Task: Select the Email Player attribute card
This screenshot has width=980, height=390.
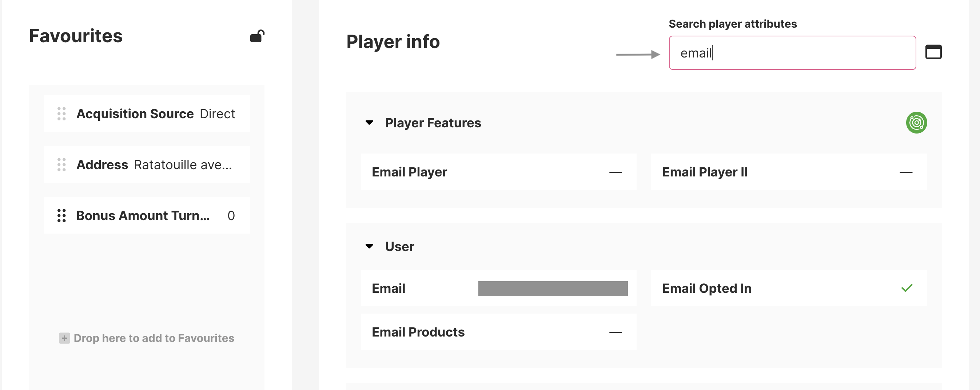Action: pyautogui.click(x=498, y=172)
